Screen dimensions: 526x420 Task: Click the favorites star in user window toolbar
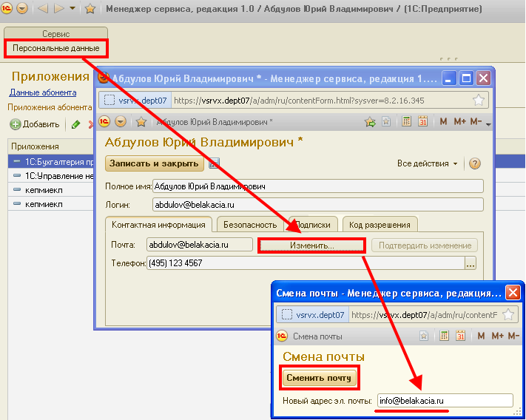[141, 122]
